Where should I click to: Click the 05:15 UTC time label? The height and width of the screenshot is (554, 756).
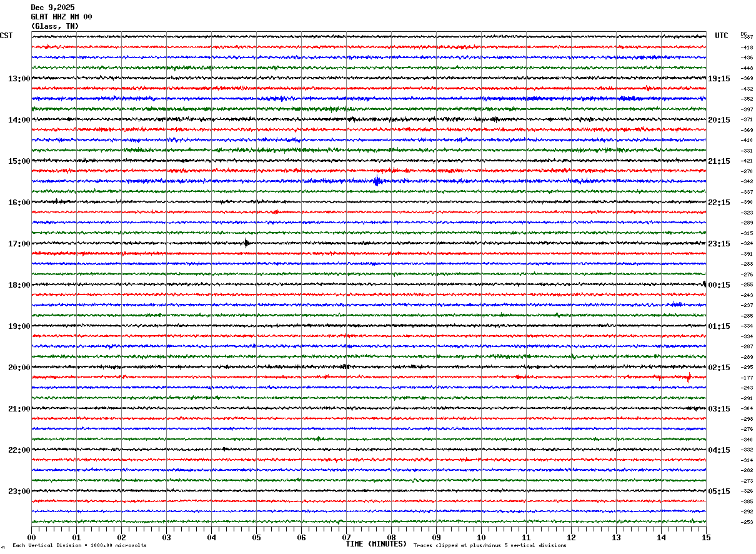tap(719, 491)
